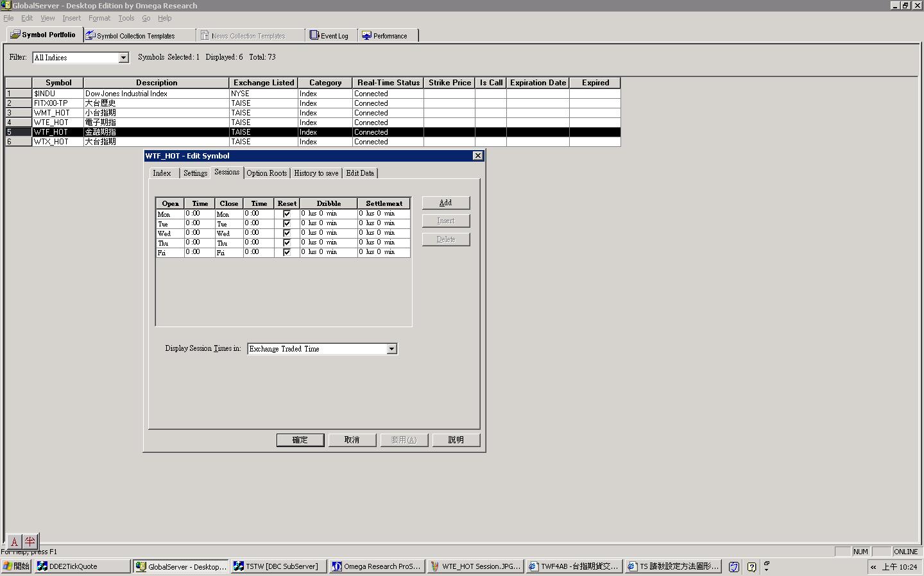The image size is (924, 576).
Task: Click the Event Log tab icon
Action: (x=314, y=35)
